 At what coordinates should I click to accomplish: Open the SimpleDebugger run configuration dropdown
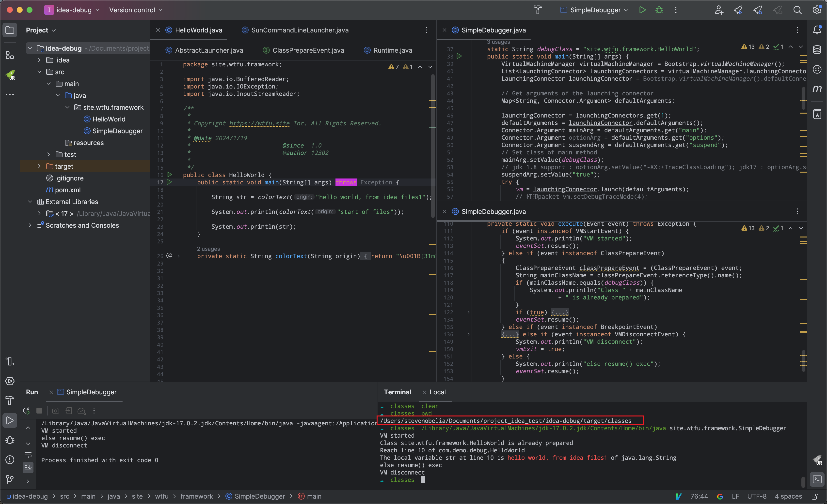595,10
